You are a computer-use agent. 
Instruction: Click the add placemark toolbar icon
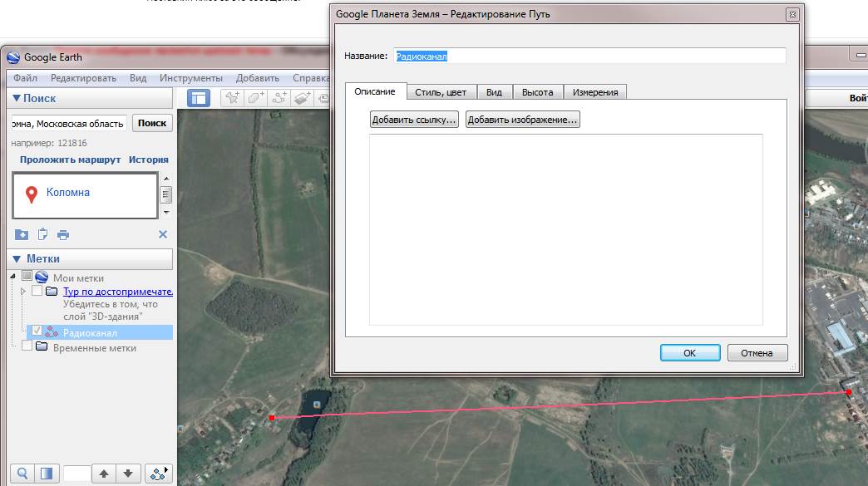pos(234,98)
